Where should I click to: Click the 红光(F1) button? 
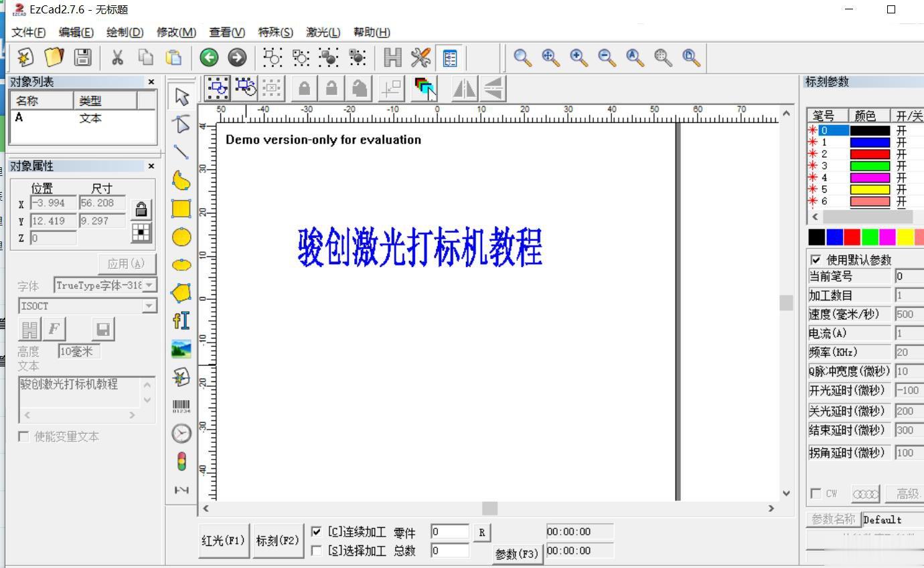coord(224,541)
